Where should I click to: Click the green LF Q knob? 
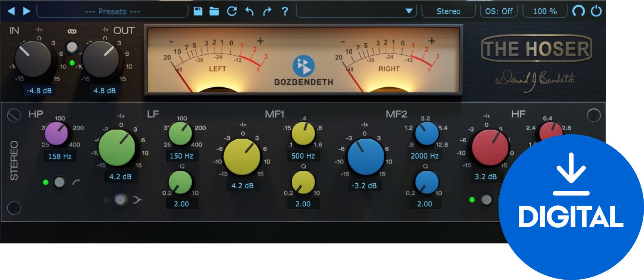[x=180, y=182]
